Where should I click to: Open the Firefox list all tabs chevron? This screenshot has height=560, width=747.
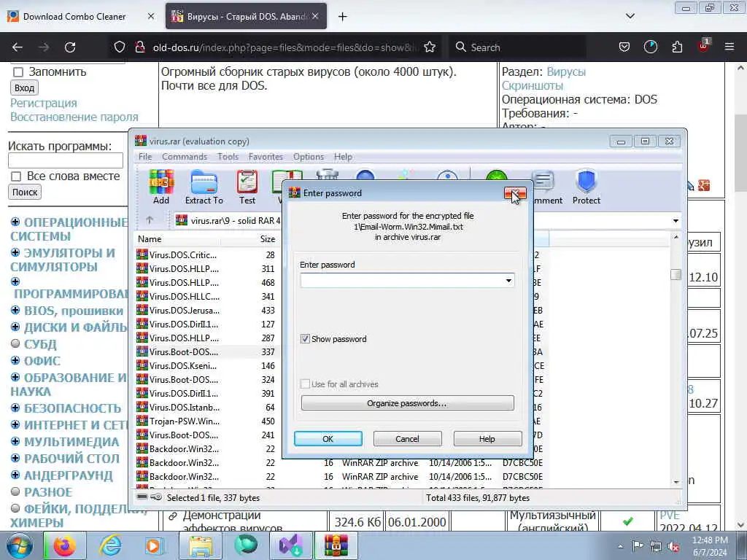[x=630, y=16]
